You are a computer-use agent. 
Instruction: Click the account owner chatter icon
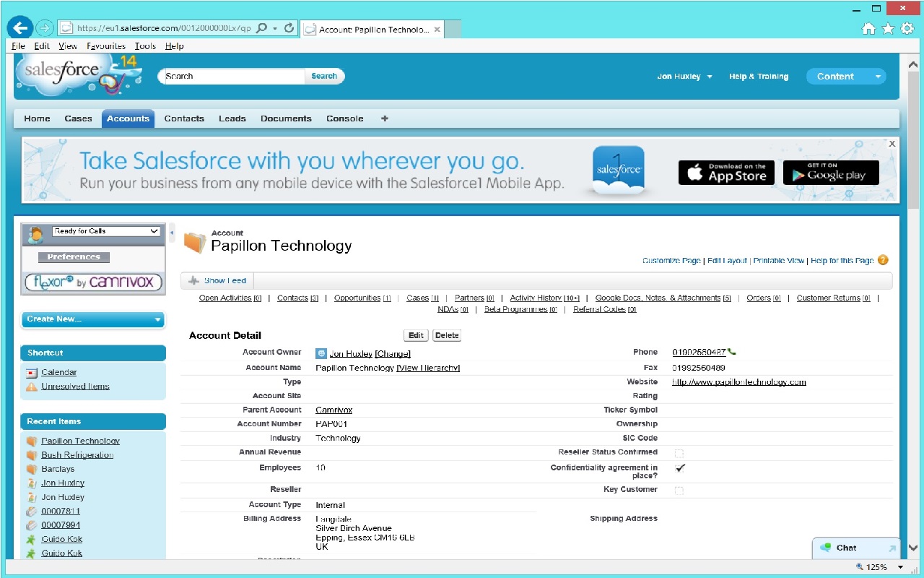(321, 353)
